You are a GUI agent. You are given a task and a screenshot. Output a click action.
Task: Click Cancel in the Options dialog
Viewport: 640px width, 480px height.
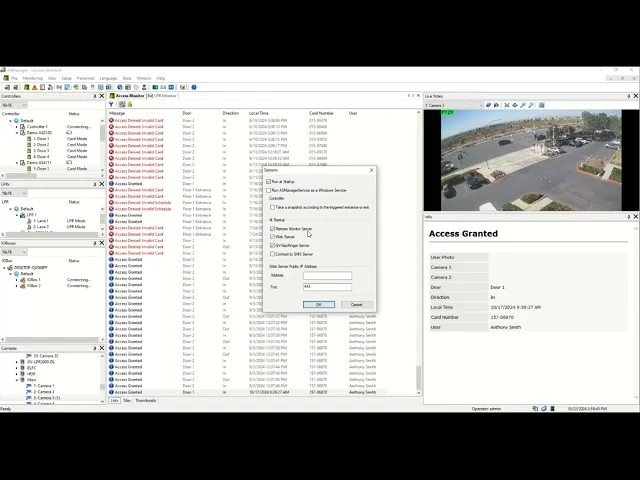pyautogui.click(x=356, y=304)
